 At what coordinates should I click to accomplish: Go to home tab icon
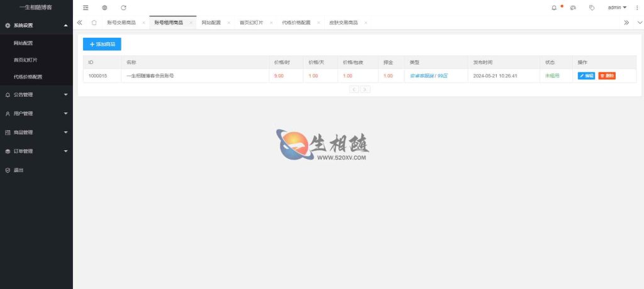pos(94,23)
